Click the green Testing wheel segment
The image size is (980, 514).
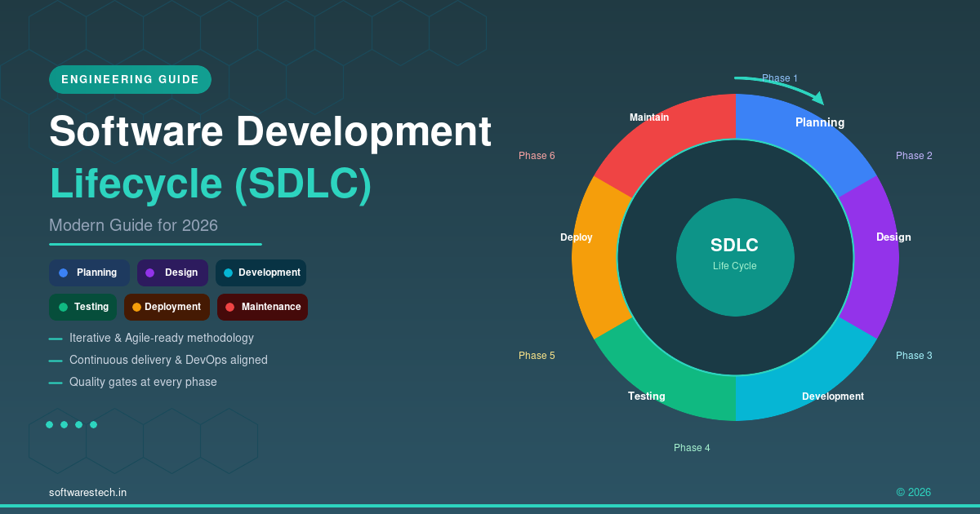point(666,379)
